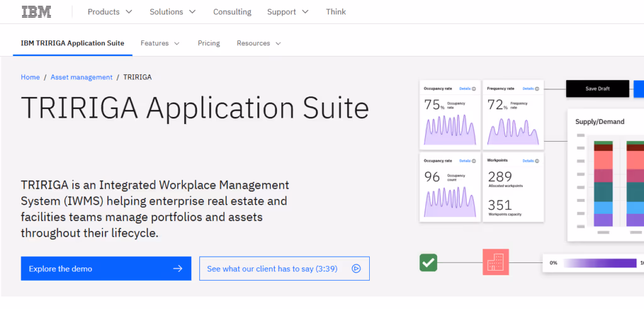Click the play icon on the client video button
This screenshot has width=644, height=309.
pyautogui.click(x=356, y=269)
